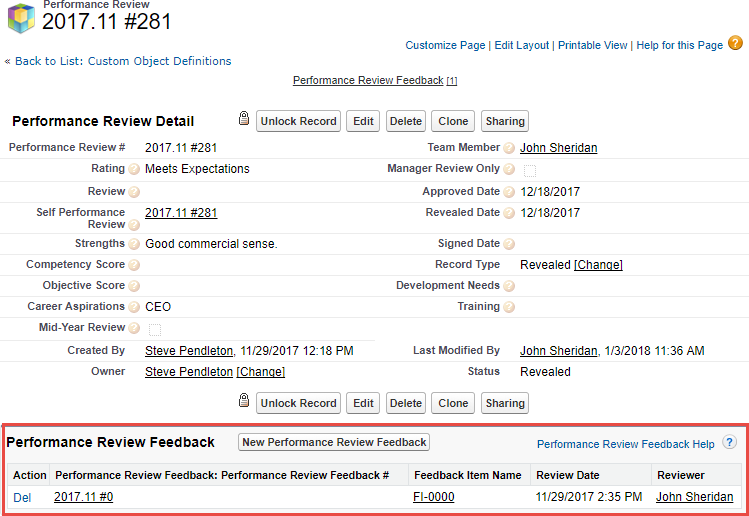This screenshot has width=749, height=516.
Task: Jump to Performance Review Feedback related list link
Action: pos(367,80)
